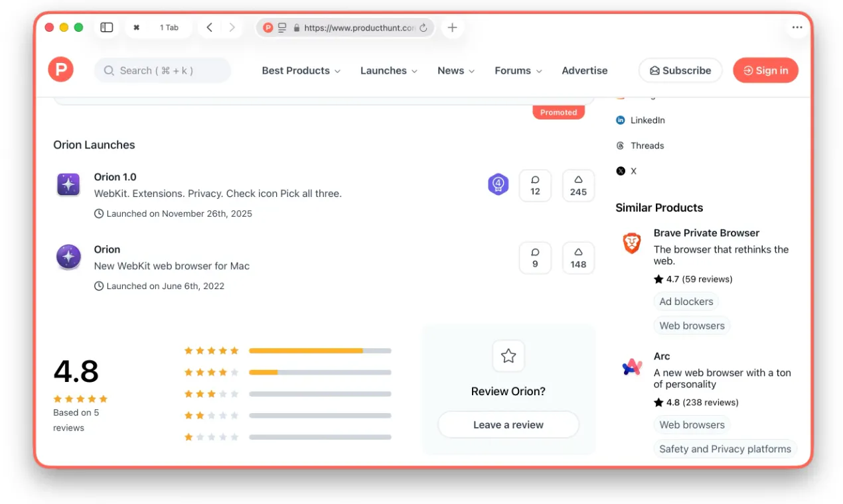
Task: Click the reader mode icon in address bar
Action: 282,28
